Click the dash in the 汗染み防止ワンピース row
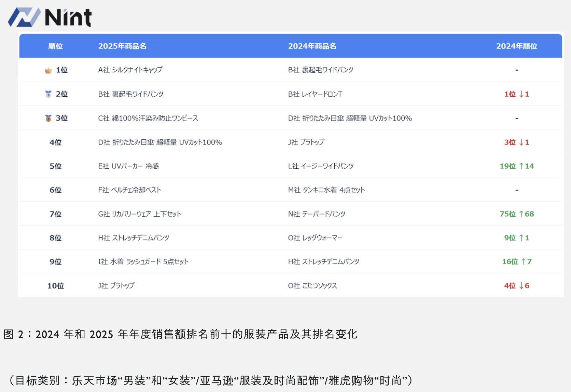The height and width of the screenshot is (392, 571). coord(517,118)
